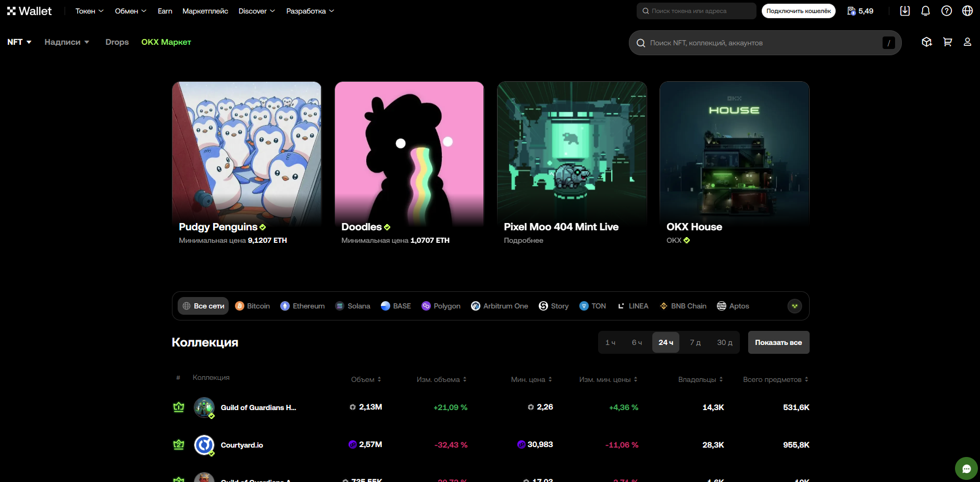Expand the NFT dropdown

pyautogui.click(x=19, y=42)
